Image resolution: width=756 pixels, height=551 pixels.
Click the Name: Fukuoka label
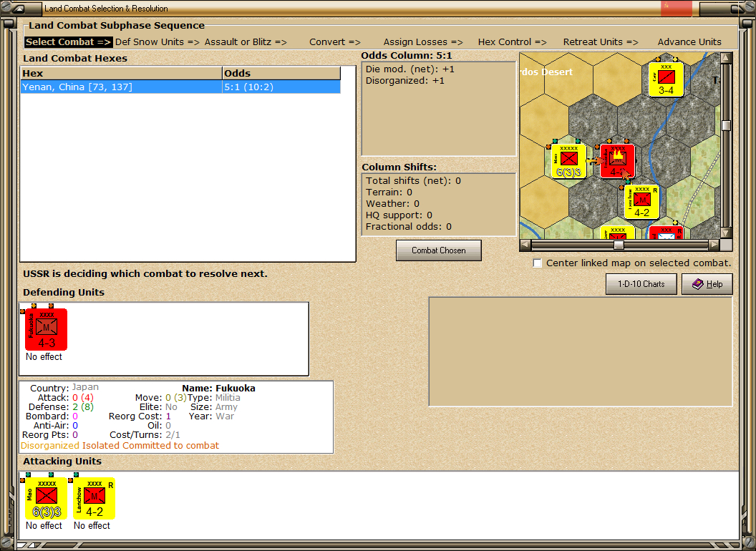pyautogui.click(x=218, y=388)
